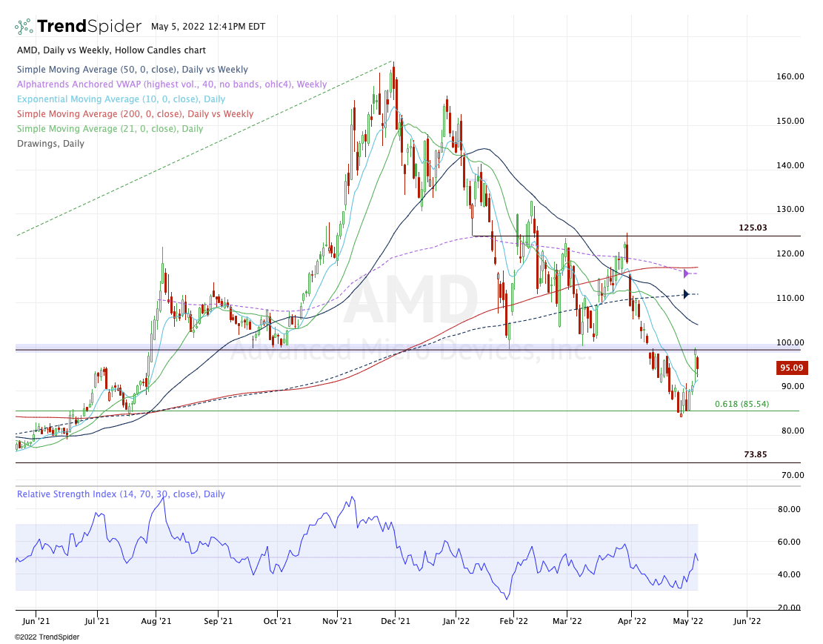Select the Simple Moving Average 200 legend entry

click(135, 114)
